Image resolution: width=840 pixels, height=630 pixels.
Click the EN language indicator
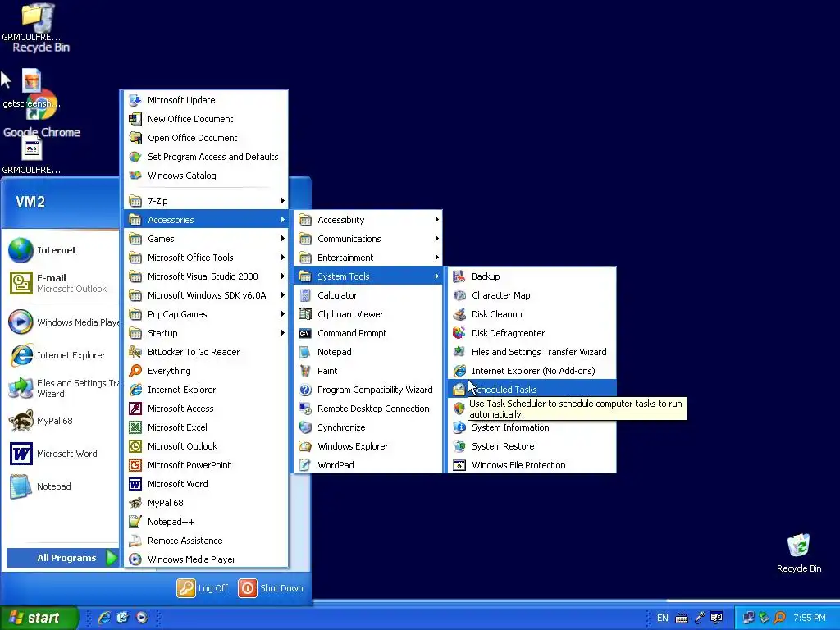(x=662, y=618)
